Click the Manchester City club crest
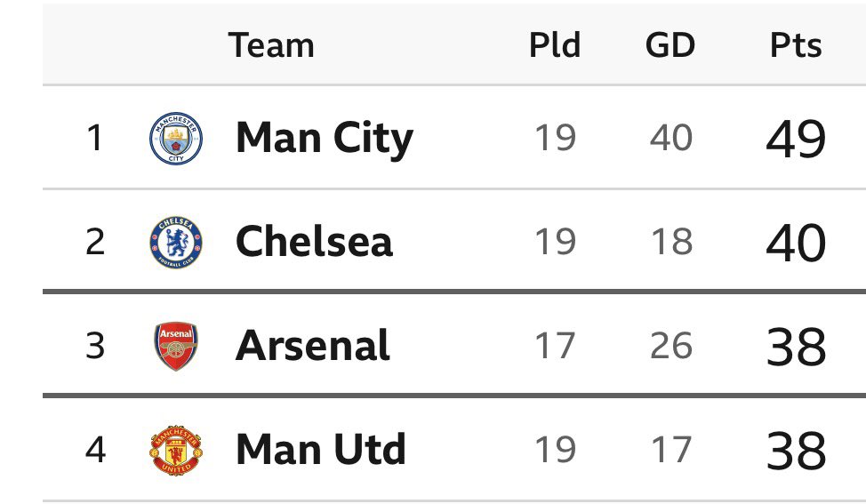Image resolution: width=866 pixels, height=504 pixels. (176, 138)
